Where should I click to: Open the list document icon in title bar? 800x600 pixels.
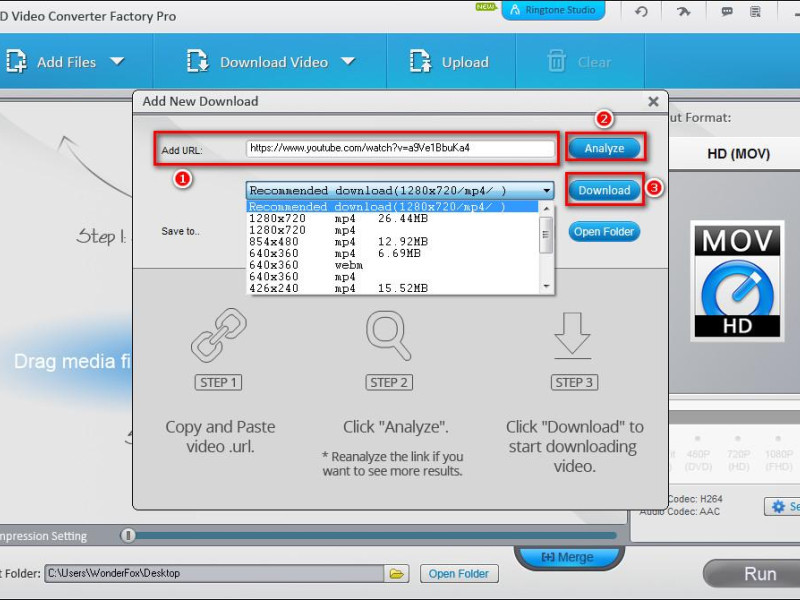click(x=756, y=11)
